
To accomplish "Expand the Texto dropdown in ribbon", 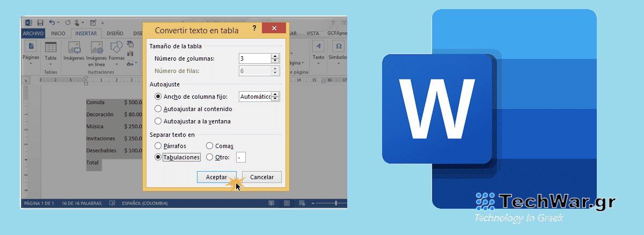I will click(x=318, y=63).
